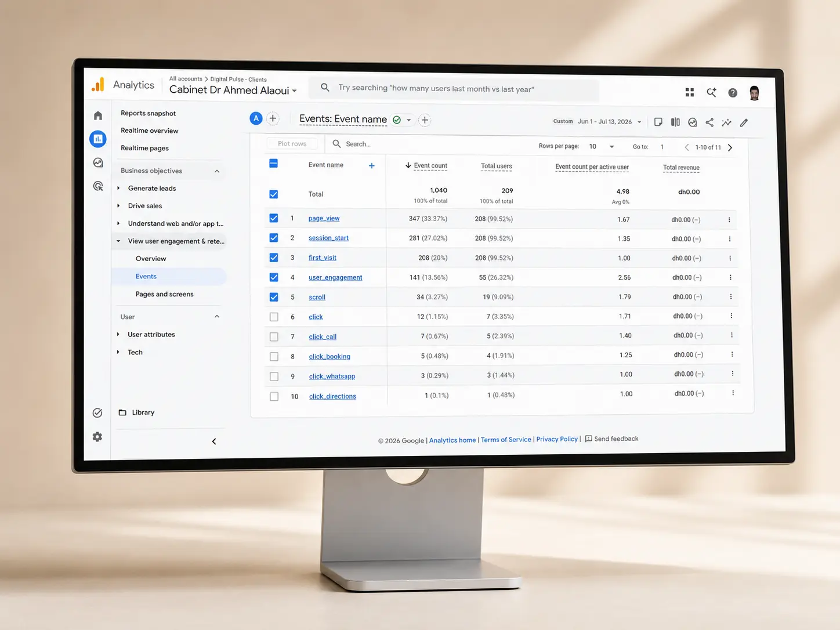Check the click row checkbox

[274, 317]
